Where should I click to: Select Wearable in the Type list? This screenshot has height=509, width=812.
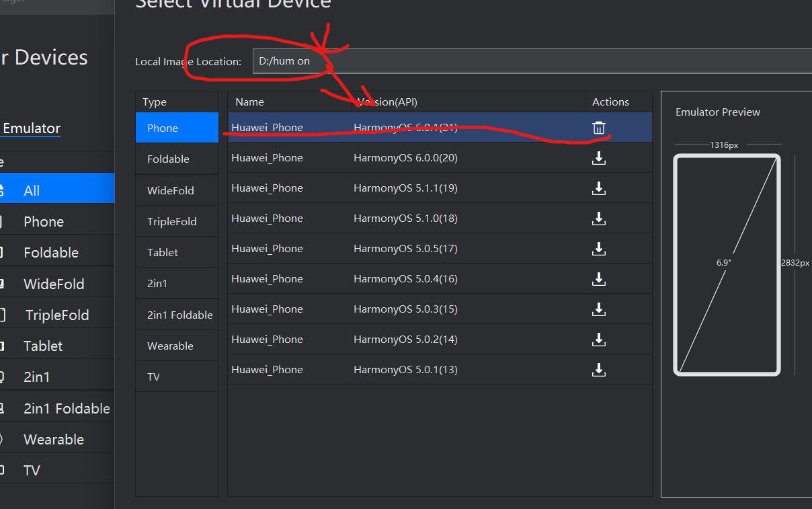point(177,346)
